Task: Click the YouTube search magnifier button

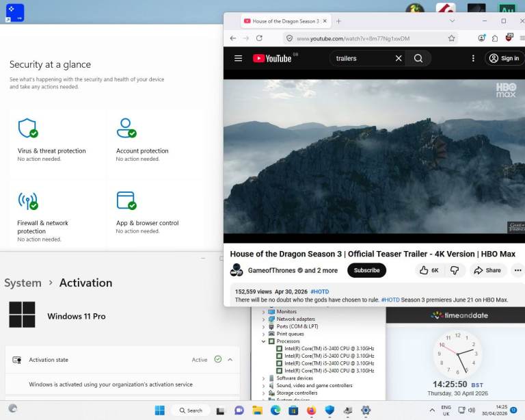Action: pos(418,58)
